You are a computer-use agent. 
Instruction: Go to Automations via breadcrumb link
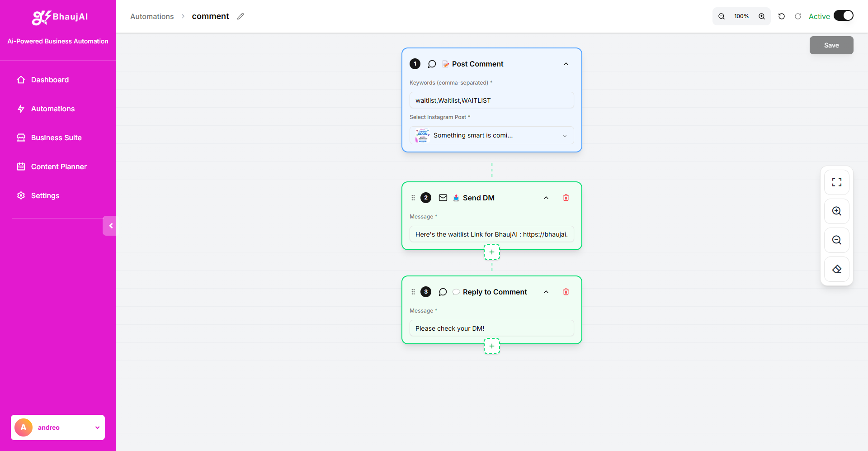(151, 16)
